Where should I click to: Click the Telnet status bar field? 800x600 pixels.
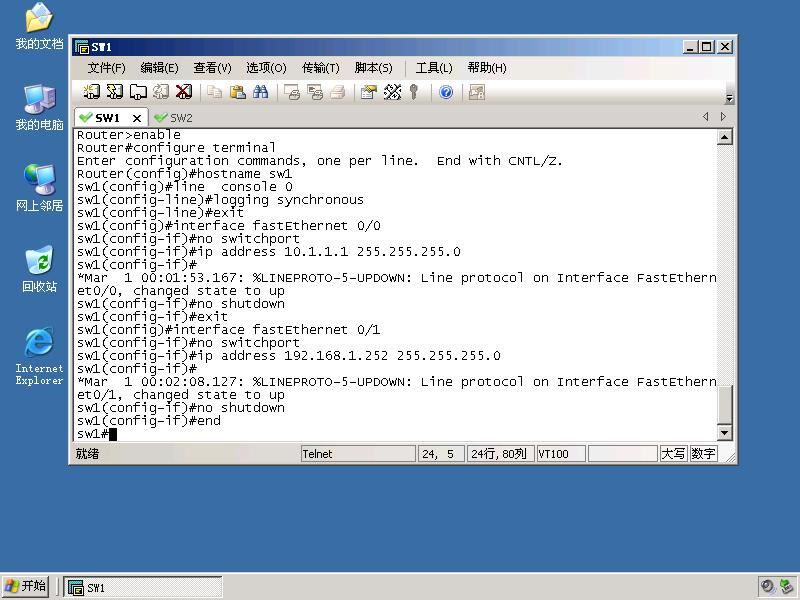click(358, 454)
